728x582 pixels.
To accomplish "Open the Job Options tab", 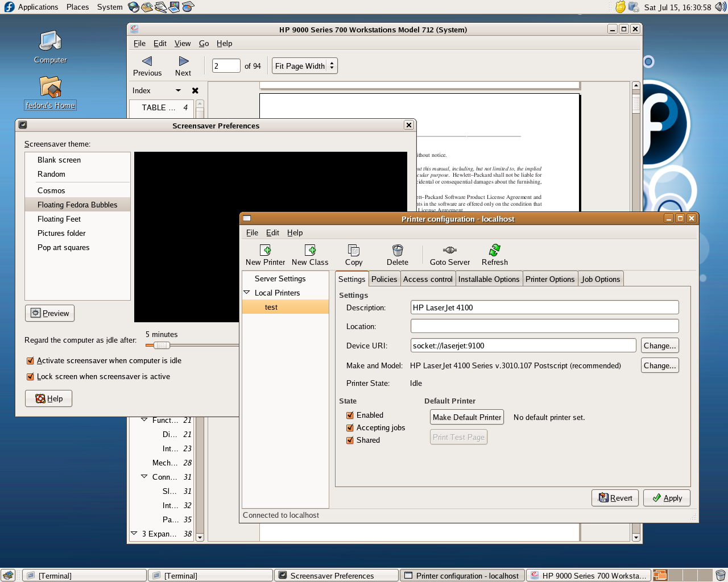I will pyautogui.click(x=601, y=279).
